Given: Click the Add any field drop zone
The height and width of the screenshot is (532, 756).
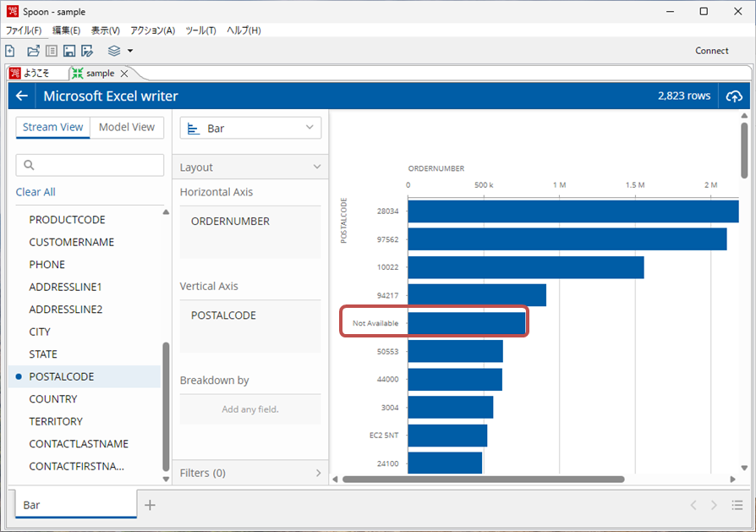Looking at the screenshot, I should tap(250, 409).
